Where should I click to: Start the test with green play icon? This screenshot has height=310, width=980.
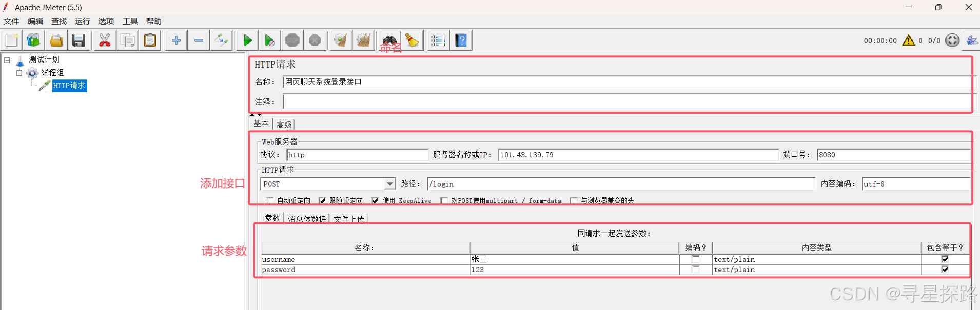tap(247, 40)
